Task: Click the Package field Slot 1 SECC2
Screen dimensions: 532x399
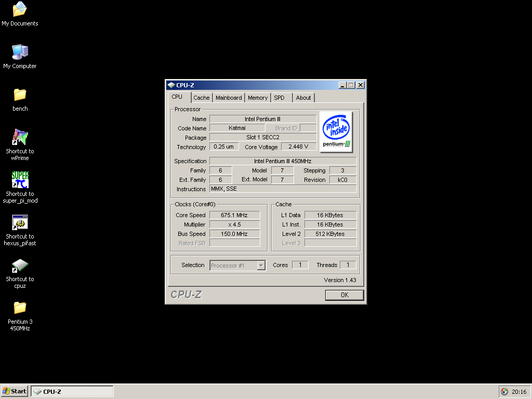Action: (263, 137)
